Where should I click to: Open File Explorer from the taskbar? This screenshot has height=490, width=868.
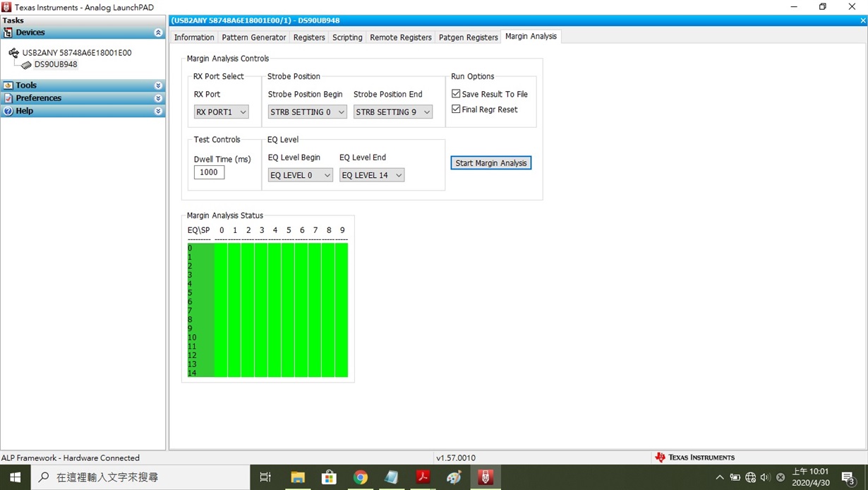297,477
